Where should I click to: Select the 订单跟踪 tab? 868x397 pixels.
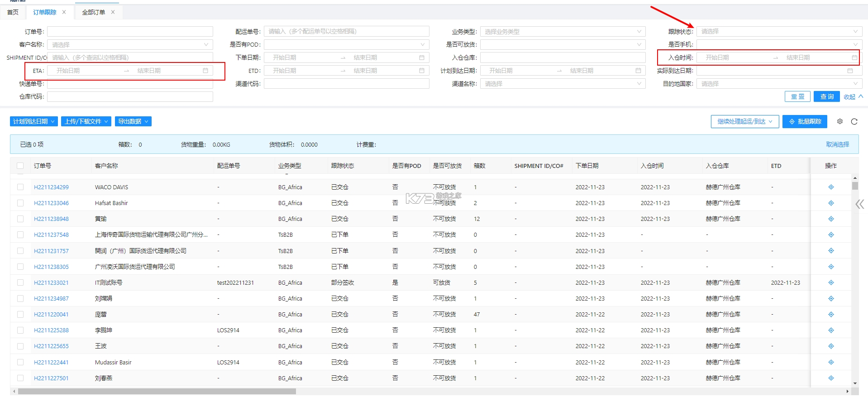tap(45, 12)
